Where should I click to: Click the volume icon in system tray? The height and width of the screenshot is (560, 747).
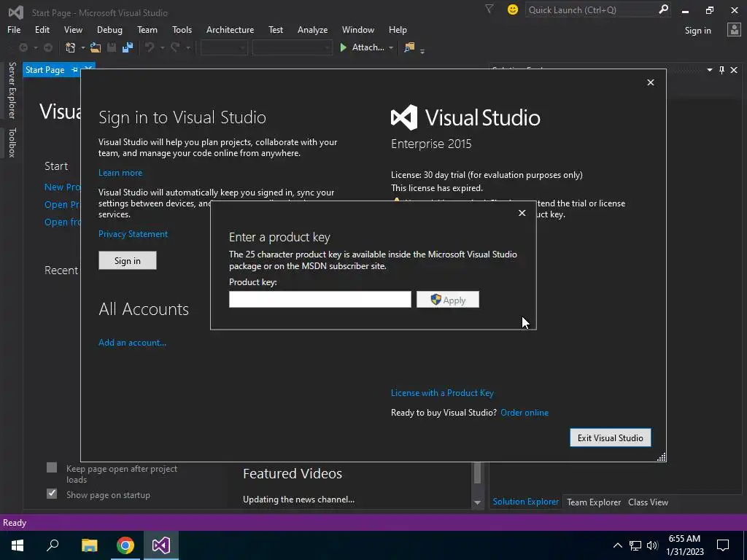[x=652, y=545]
